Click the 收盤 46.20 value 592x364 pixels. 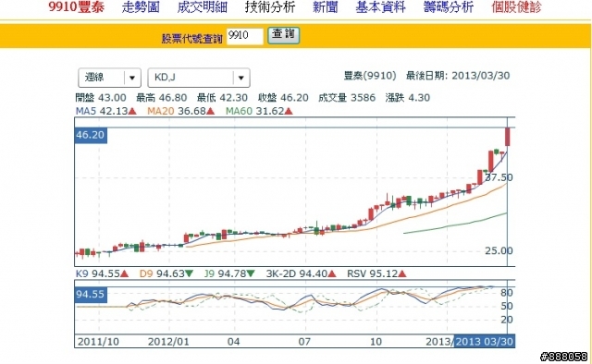[x=283, y=98]
